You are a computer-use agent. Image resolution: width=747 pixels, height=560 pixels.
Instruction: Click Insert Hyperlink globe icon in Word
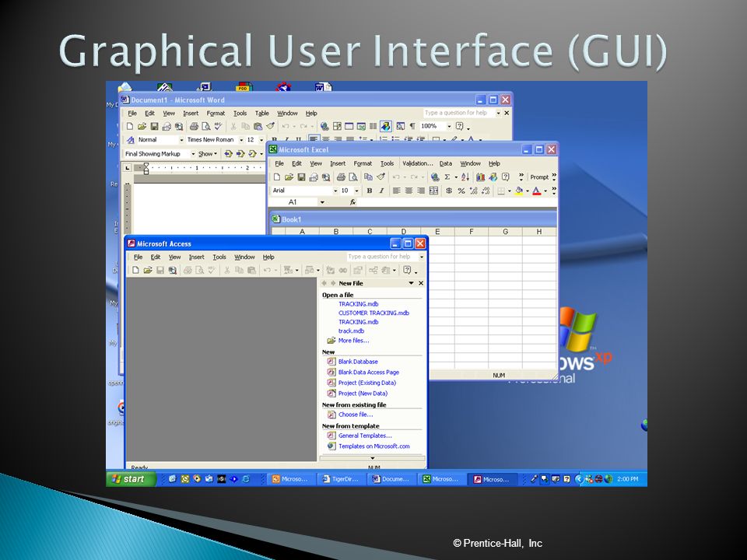[x=324, y=126]
